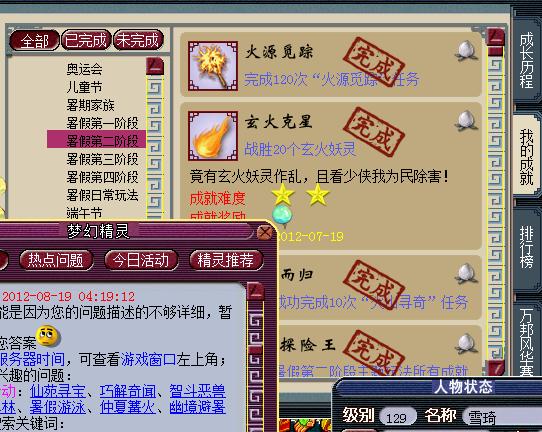Viewport: 542px width, 432px height.
Task: Show all achievements with 全部 filter
Action: coord(34,41)
